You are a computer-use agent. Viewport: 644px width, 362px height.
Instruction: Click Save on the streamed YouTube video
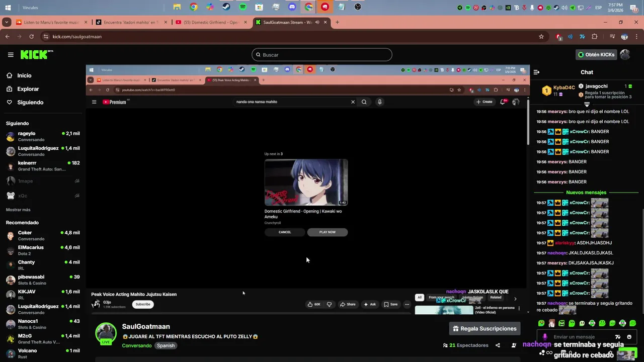click(390, 304)
